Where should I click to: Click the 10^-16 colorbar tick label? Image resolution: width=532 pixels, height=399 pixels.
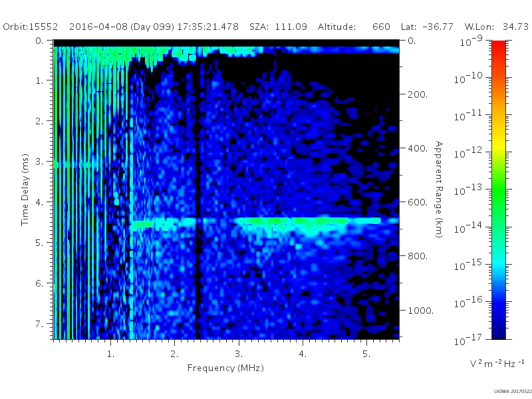tap(468, 302)
